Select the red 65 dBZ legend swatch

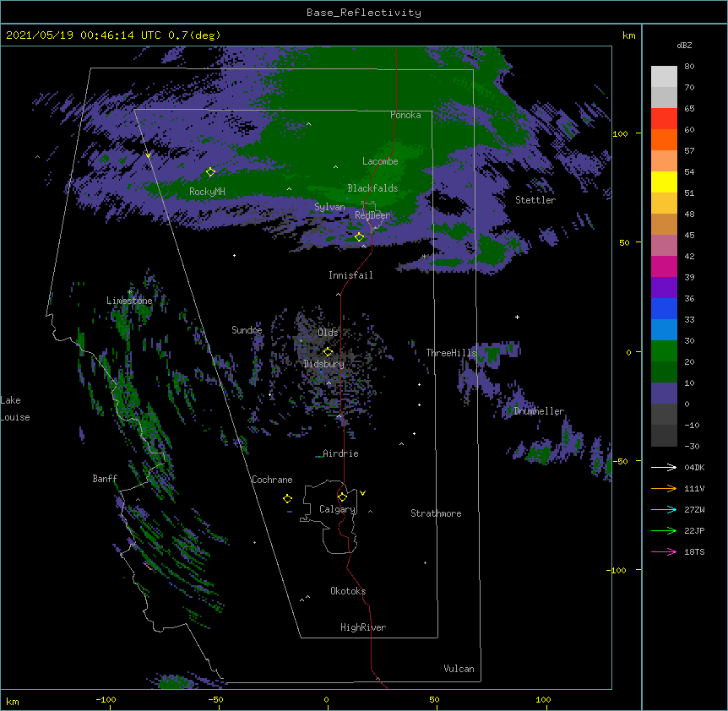pos(664,119)
